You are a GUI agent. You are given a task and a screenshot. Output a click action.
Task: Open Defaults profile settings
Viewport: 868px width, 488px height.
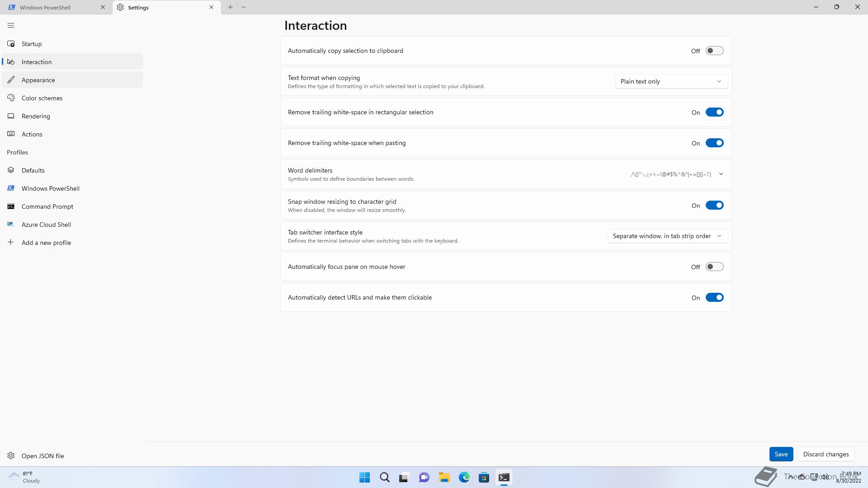pos(72,170)
